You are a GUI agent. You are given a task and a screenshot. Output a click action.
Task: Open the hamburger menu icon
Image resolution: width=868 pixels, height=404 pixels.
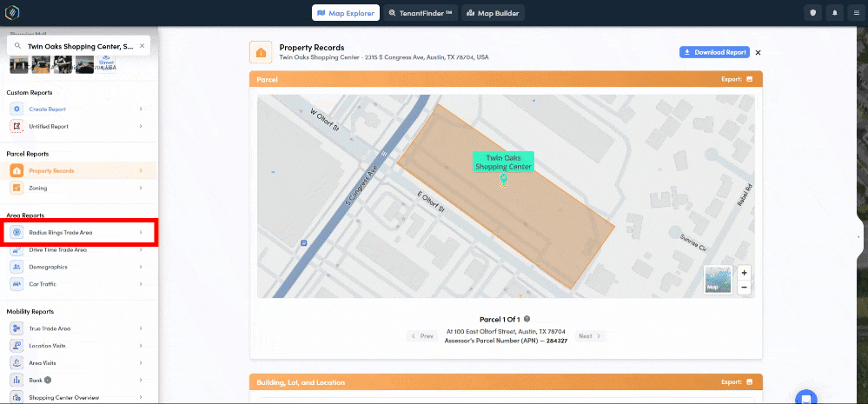[x=857, y=13]
